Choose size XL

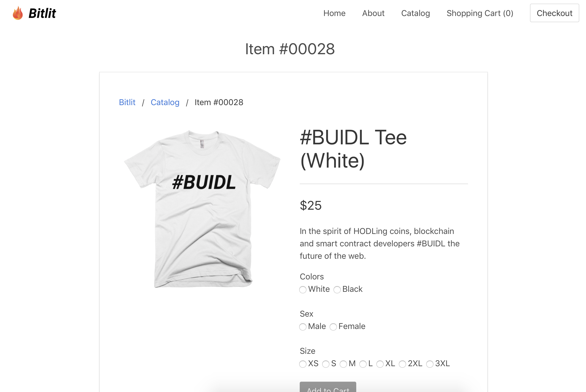coord(380,364)
